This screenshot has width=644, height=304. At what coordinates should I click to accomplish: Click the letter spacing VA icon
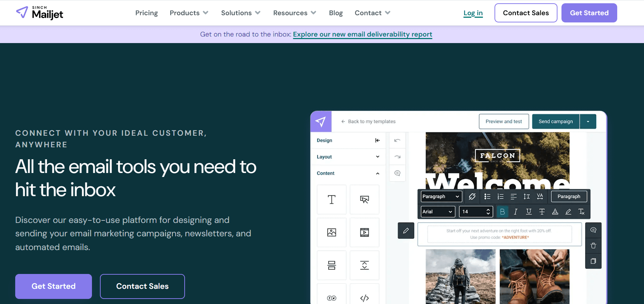click(540, 197)
